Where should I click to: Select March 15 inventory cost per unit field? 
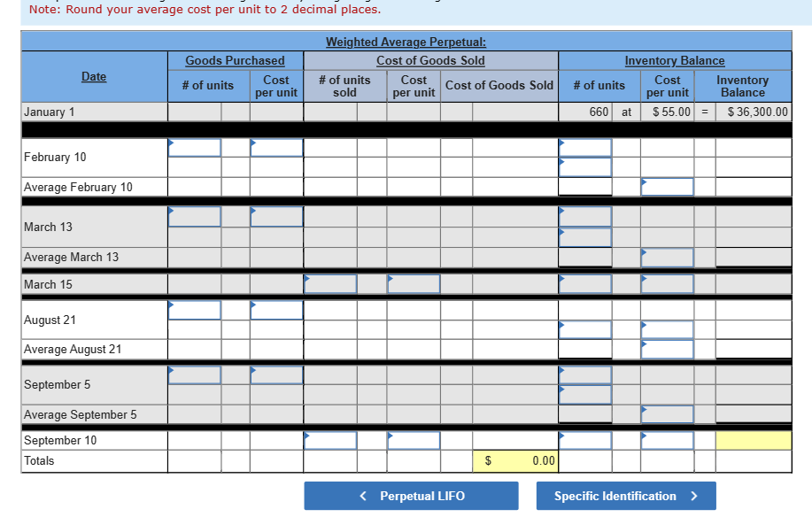667,283
